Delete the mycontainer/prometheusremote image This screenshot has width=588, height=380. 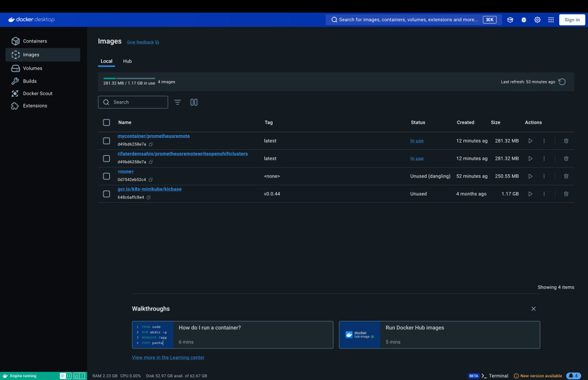pos(566,141)
